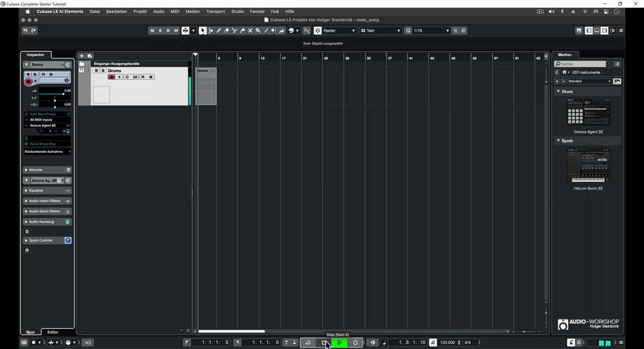The width and height of the screenshot is (644, 349).
Task: Open the Projekt menu
Action: click(140, 12)
